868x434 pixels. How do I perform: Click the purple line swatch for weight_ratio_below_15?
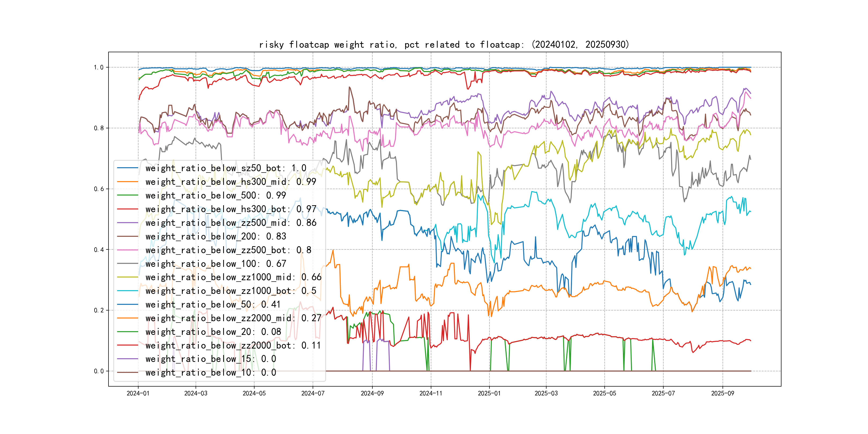[x=127, y=359]
